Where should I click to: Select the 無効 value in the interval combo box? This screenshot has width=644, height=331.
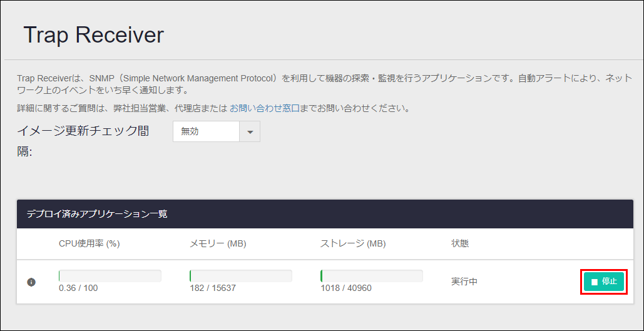[x=206, y=132]
